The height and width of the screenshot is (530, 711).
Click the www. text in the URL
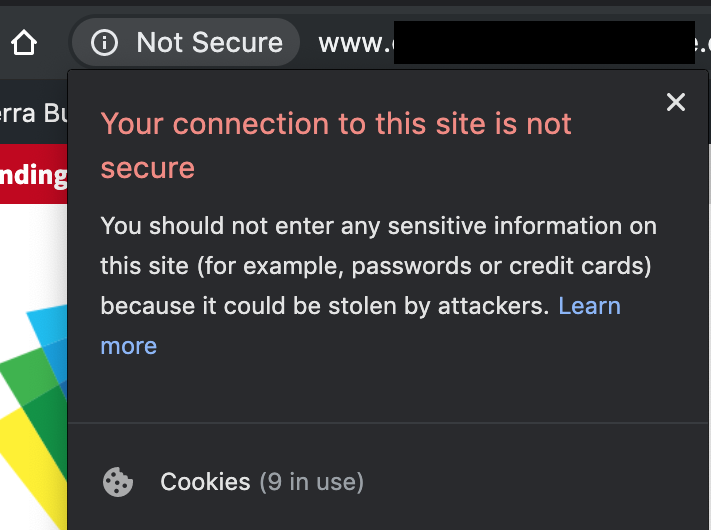pyautogui.click(x=356, y=44)
